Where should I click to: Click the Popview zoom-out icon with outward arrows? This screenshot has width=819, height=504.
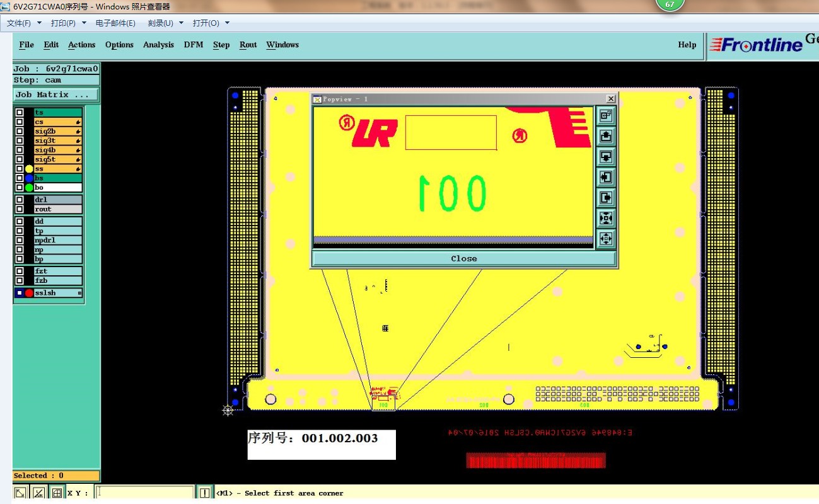606,239
